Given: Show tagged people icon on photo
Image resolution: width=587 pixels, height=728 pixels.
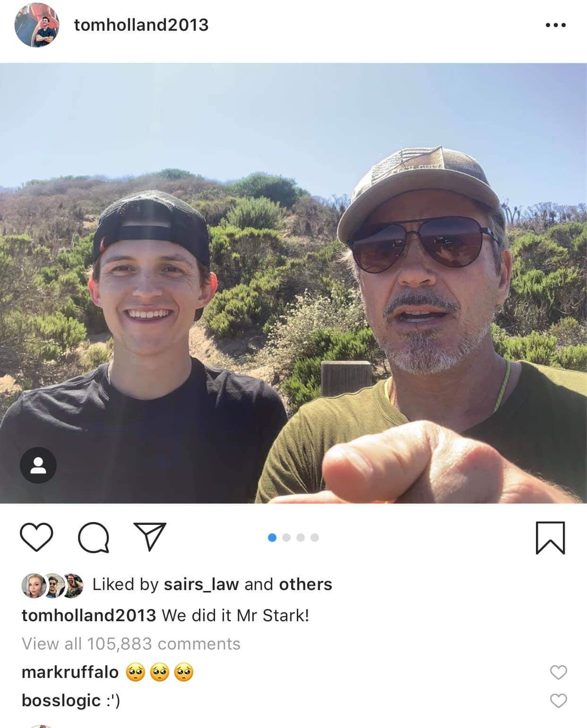Looking at the screenshot, I should click(x=38, y=465).
